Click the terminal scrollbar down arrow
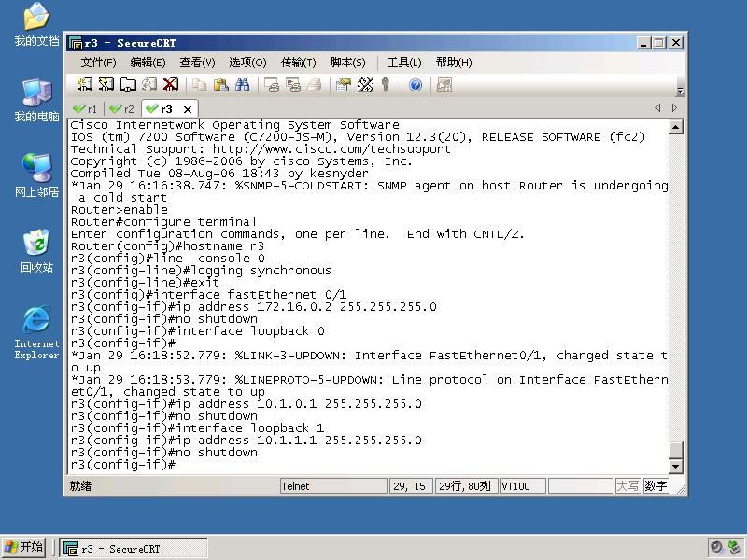Image resolution: width=747 pixels, height=560 pixels. [x=675, y=466]
